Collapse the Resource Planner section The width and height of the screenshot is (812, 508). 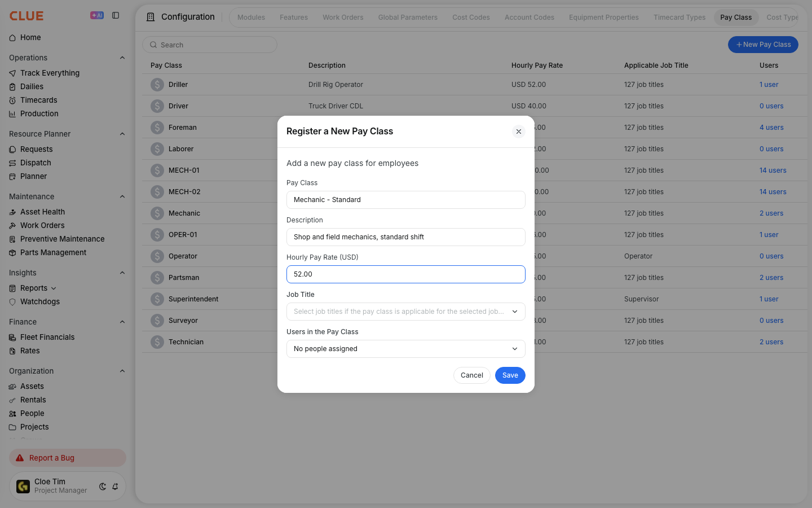tap(122, 134)
